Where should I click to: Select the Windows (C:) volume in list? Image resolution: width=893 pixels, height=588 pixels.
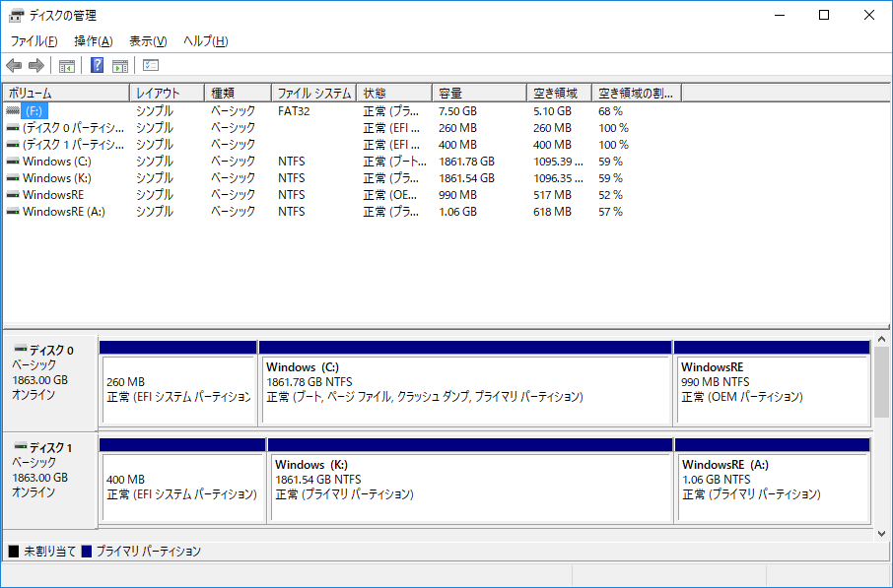(57, 162)
